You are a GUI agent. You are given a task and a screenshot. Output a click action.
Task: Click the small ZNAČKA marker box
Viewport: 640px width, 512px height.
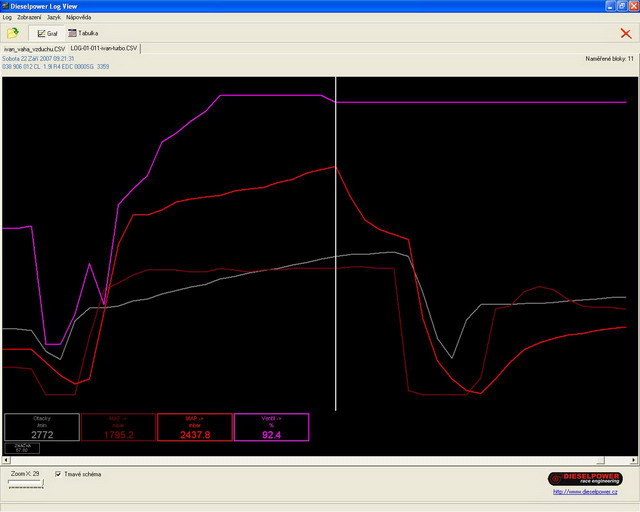(22, 448)
